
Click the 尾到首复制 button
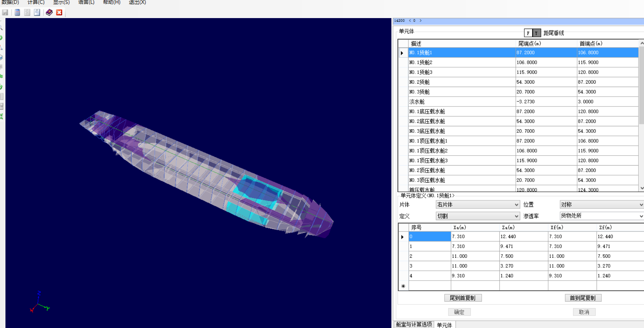[463, 298]
